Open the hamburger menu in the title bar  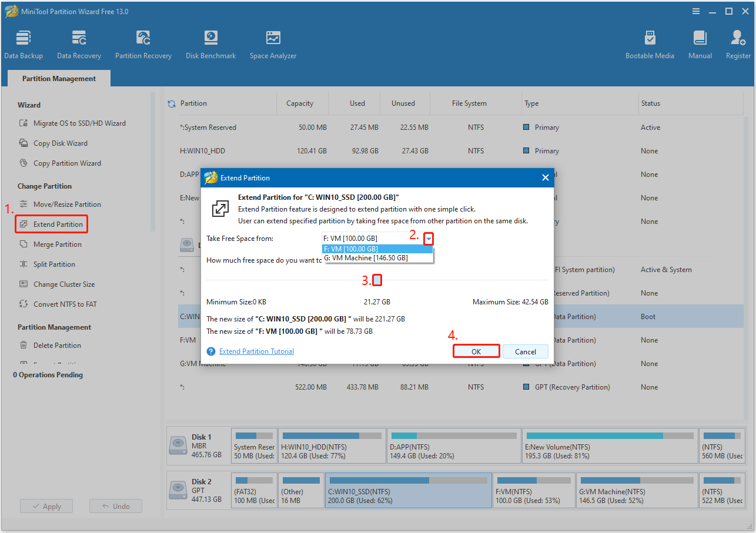click(695, 11)
